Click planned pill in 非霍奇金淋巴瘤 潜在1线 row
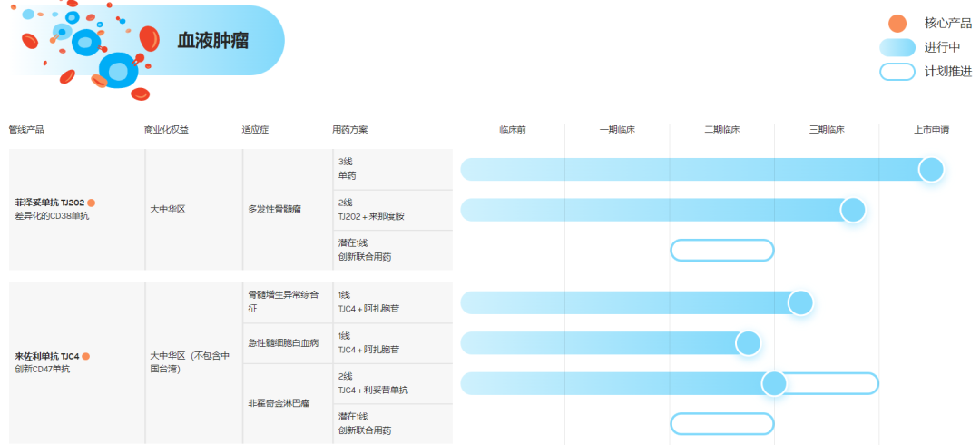The width and height of the screenshot is (980, 445). [722, 424]
